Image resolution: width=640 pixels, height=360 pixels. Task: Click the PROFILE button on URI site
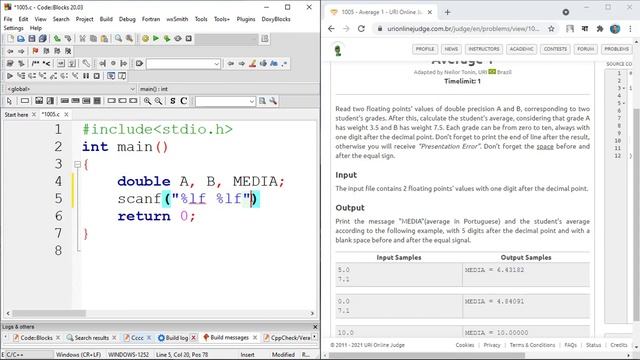point(425,49)
